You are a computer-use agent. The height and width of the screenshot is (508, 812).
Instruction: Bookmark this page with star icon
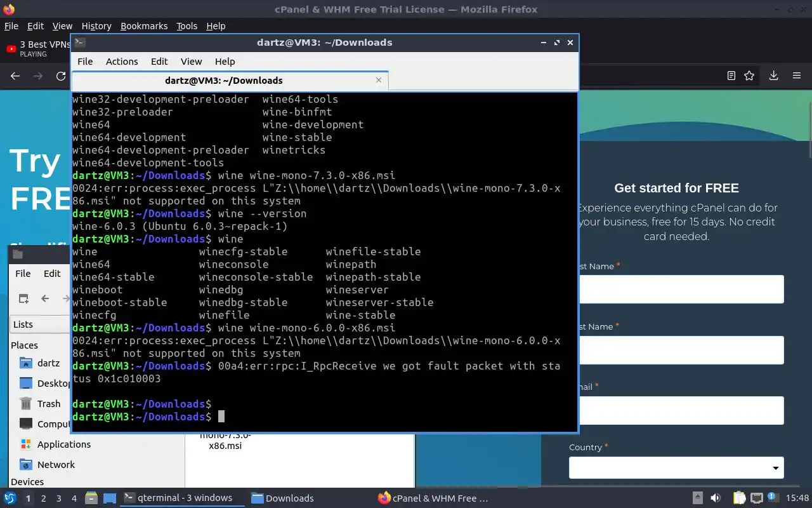pyautogui.click(x=749, y=76)
